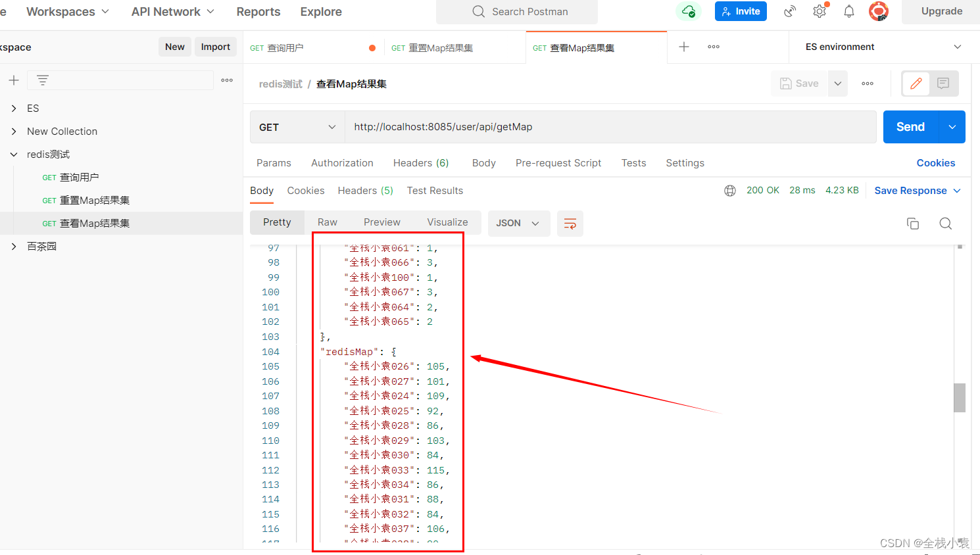Click the Invite button
The width and height of the screenshot is (980, 555).
[741, 11]
